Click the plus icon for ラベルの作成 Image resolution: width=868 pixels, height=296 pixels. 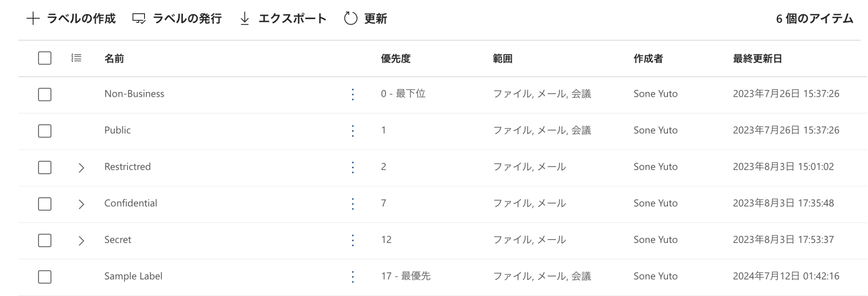pos(33,19)
